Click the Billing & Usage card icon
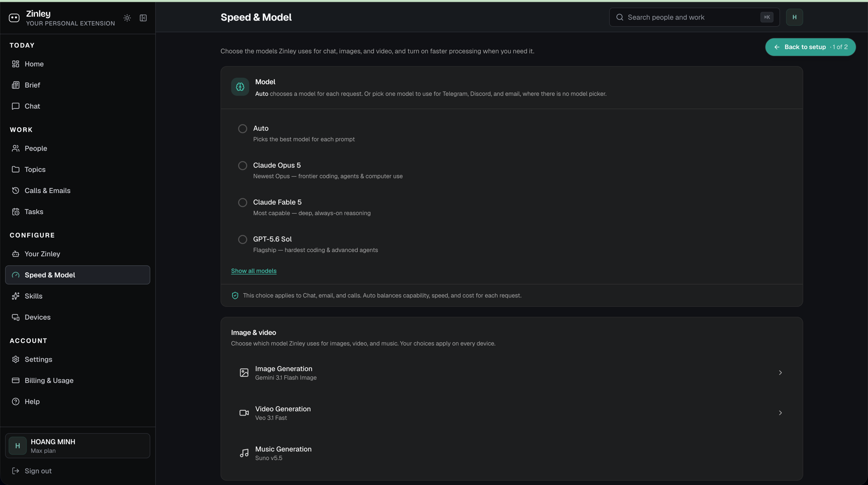868x485 pixels. coord(16,380)
